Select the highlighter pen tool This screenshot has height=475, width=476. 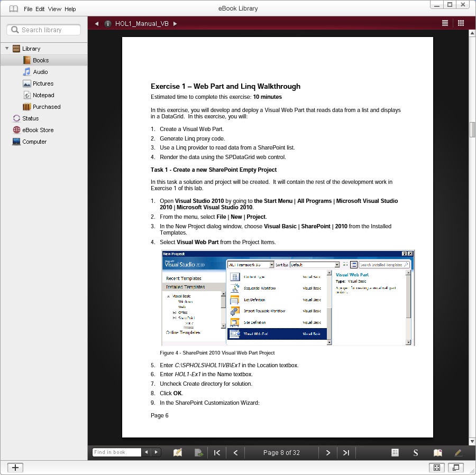[x=458, y=453]
